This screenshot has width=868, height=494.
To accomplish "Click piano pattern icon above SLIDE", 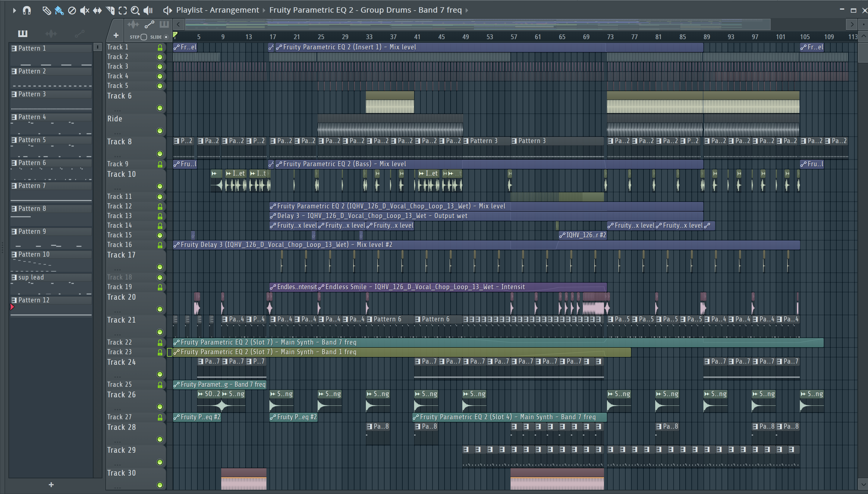I will click(x=164, y=24).
